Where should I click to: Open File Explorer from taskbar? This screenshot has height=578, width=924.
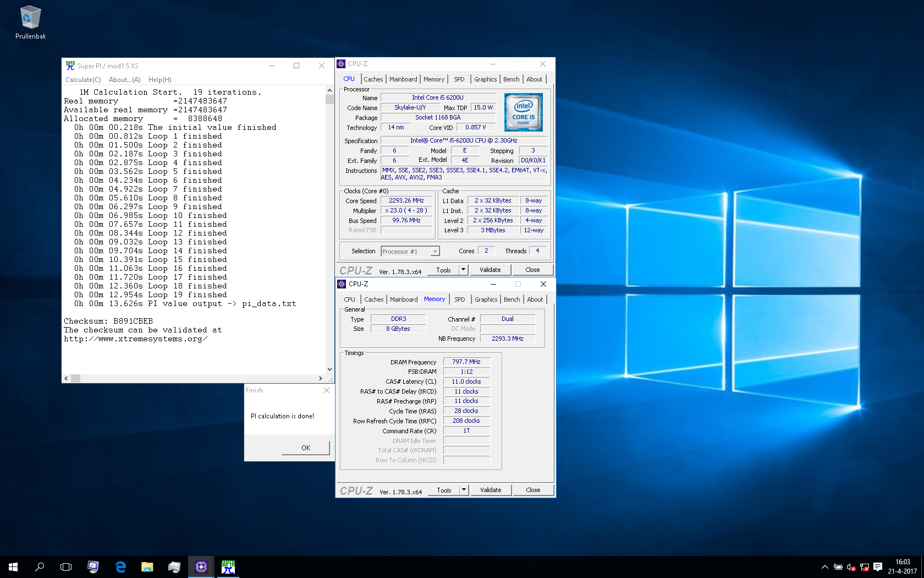click(147, 567)
